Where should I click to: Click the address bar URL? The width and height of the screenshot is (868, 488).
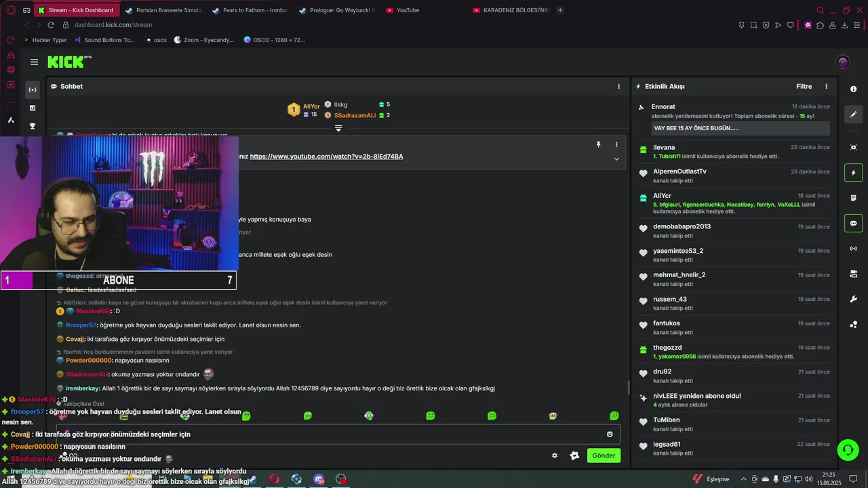click(113, 25)
